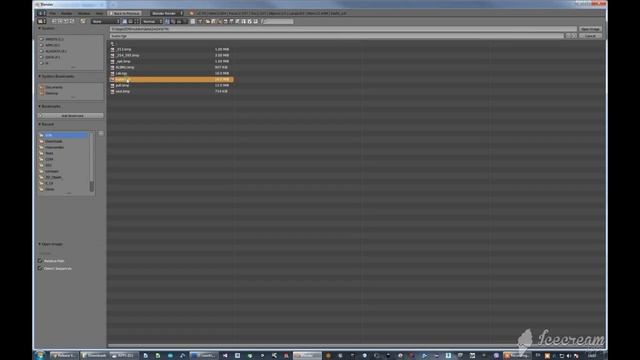This screenshot has height=360, width=640.
Task: Toggle the movie files filter icon
Action: click(x=231, y=21)
